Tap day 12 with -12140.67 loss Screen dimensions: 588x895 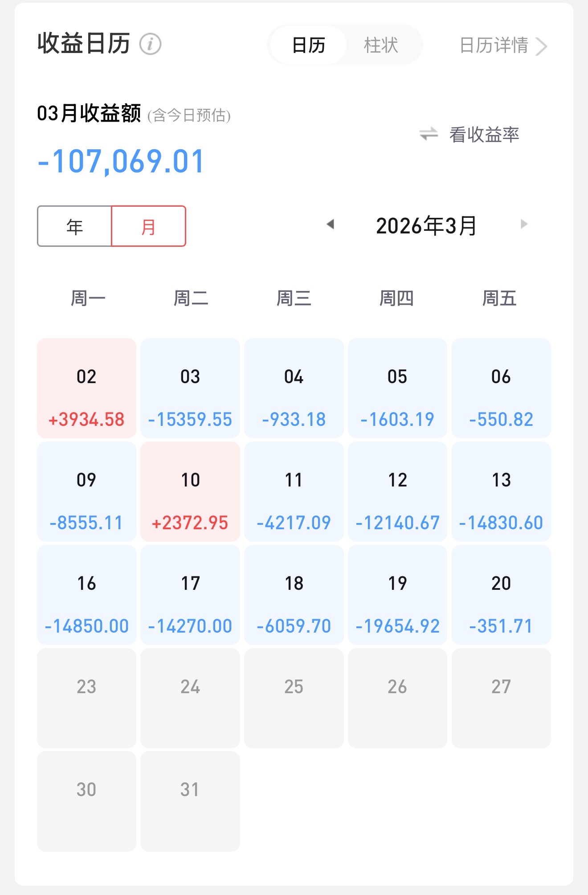(397, 491)
